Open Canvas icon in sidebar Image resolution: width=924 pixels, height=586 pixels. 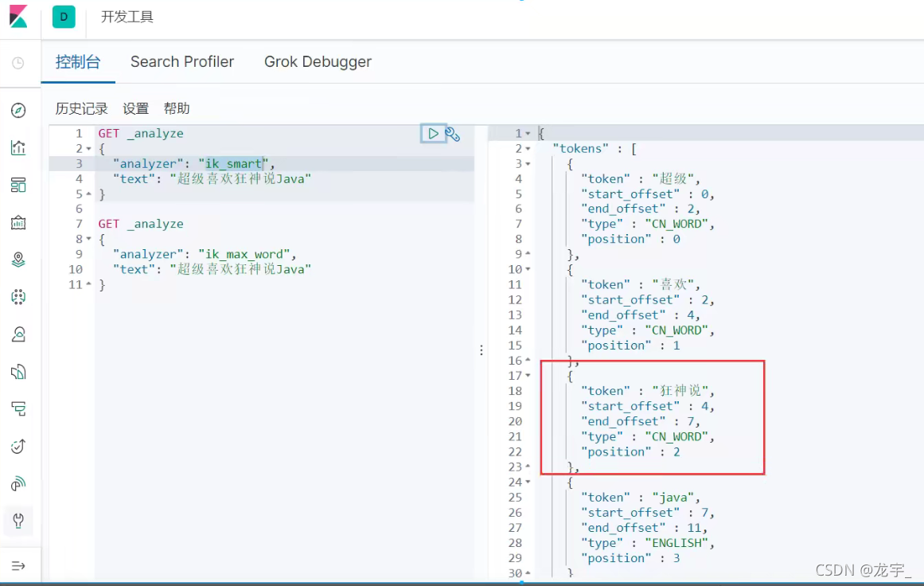click(18, 222)
